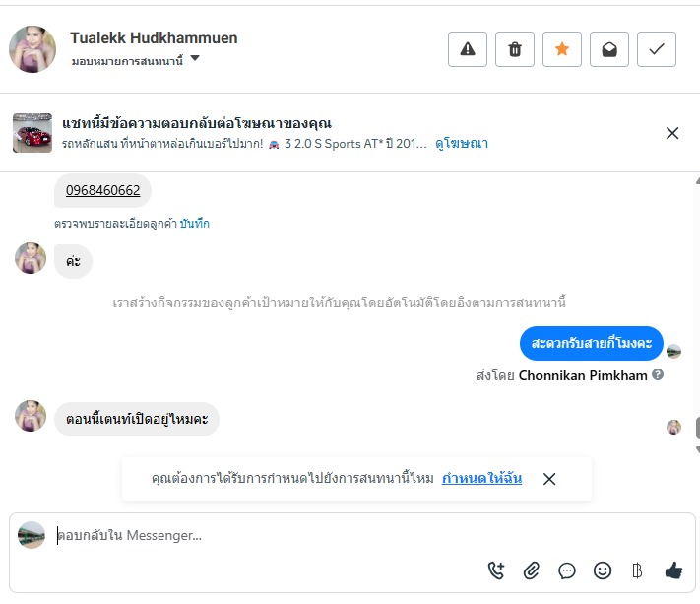Open the emoji picker smiley icon

click(603, 570)
